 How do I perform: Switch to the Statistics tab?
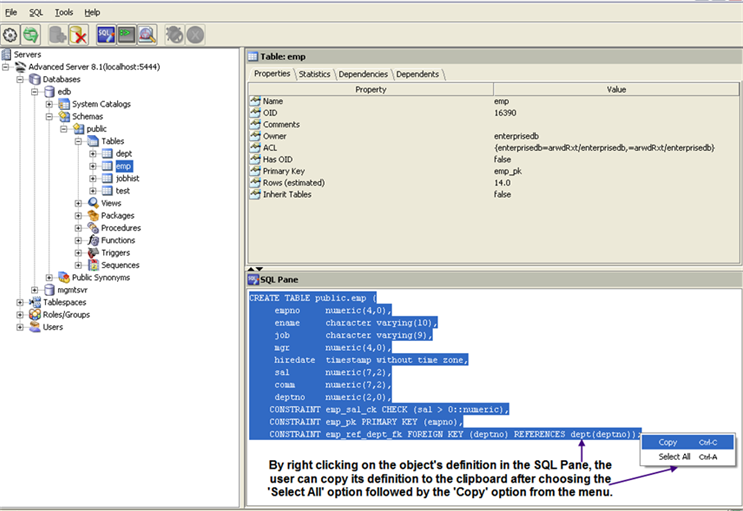pos(314,74)
